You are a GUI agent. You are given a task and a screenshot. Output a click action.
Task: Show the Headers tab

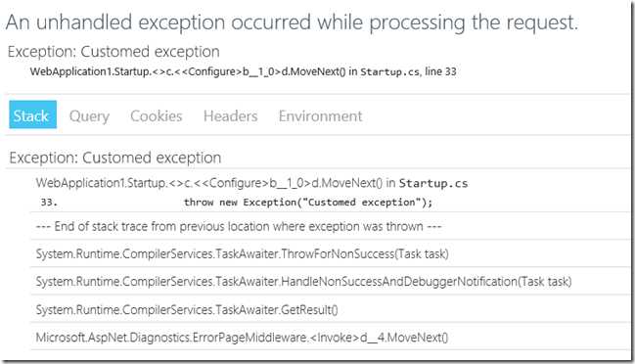pos(231,115)
